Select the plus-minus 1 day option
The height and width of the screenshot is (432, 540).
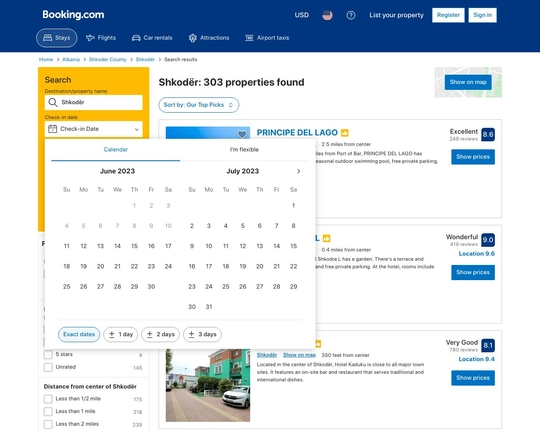[121, 335]
